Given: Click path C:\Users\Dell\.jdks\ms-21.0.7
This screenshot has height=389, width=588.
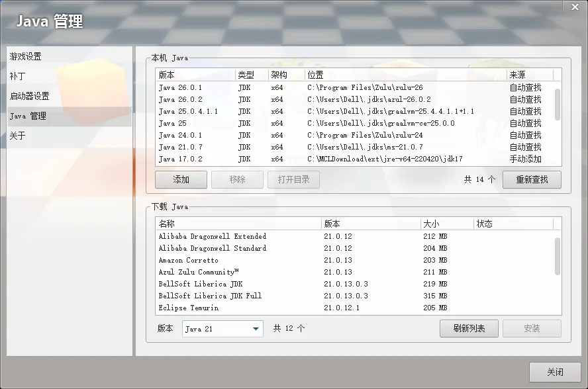Looking at the screenshot, I should tap(365, 147).
